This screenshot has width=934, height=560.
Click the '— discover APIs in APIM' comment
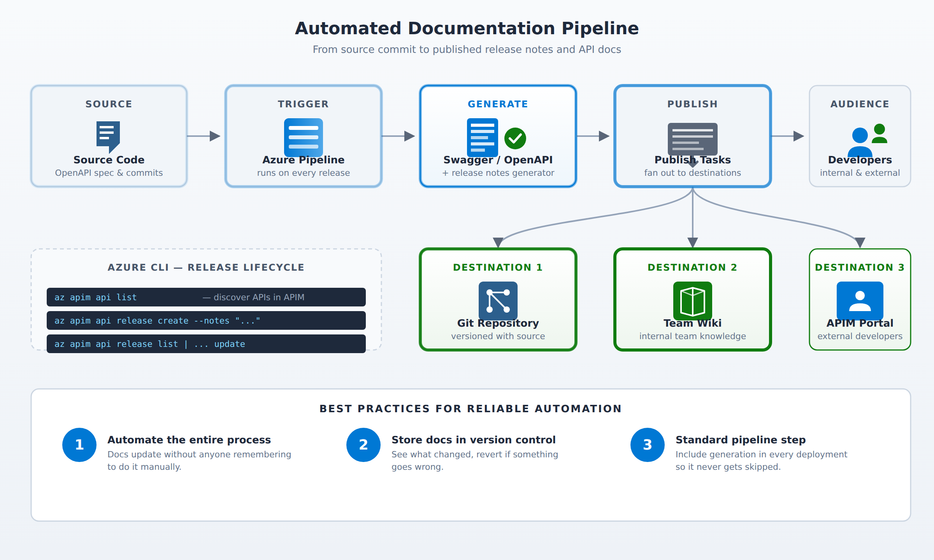point(253,297)
